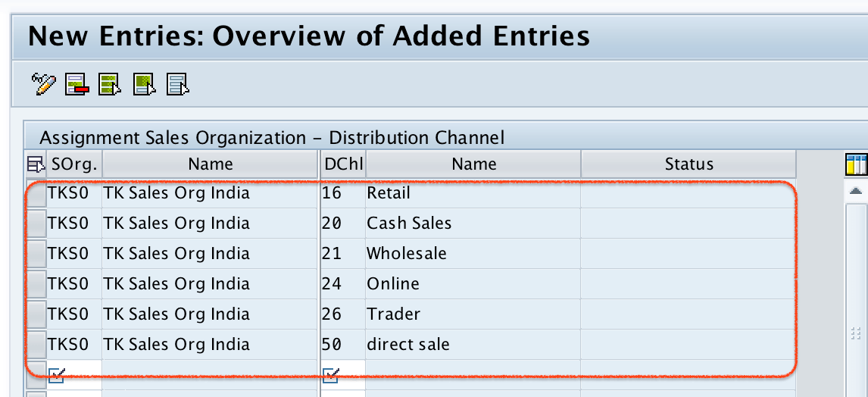Viewport: 868px width, 397px height.
Task: Click the Online name cell
Action: point(473,284)
